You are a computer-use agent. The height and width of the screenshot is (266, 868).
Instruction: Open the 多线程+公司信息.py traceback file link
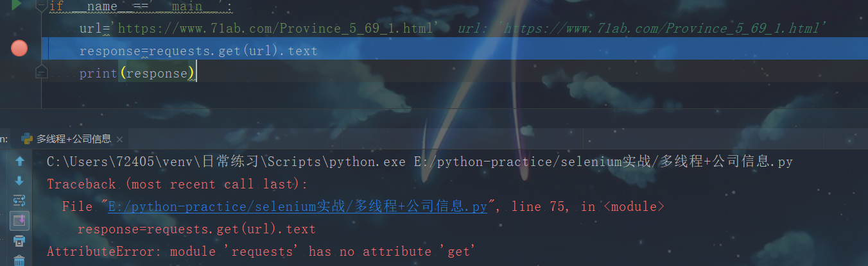[297, 207]
